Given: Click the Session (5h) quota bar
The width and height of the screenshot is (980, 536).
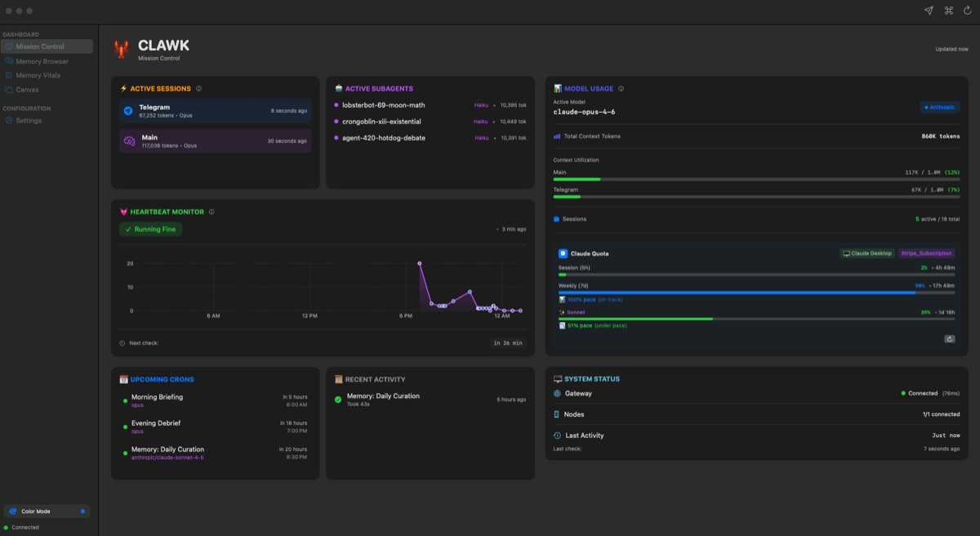Looking at the screenshot, I should point(756,275).
